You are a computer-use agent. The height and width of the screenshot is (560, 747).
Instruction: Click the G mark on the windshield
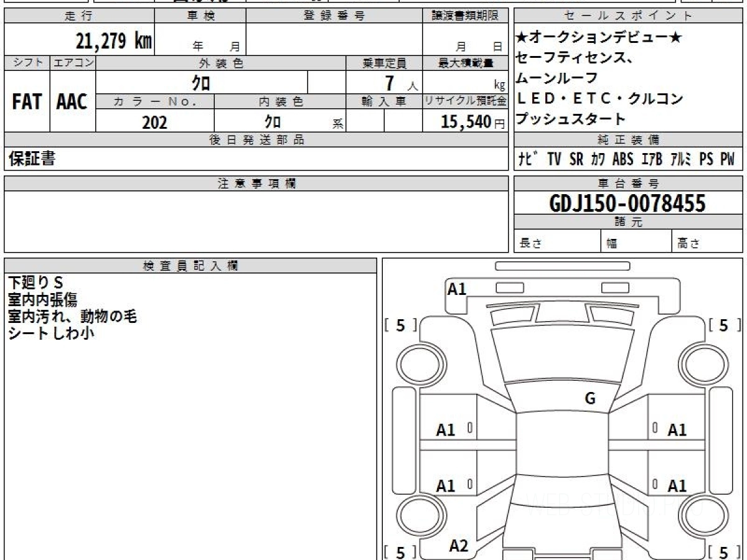[x=590, y=399]
